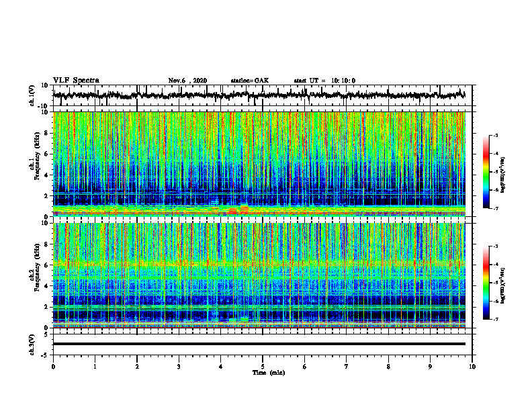Click the 'VLF Spectra' plot title
The height and width of the screenshot is (411, 532).
click(76, 81)
